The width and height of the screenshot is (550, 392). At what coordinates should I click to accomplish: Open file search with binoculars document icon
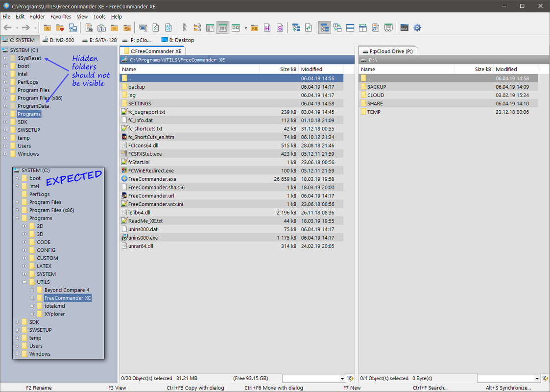coord(89,28)
